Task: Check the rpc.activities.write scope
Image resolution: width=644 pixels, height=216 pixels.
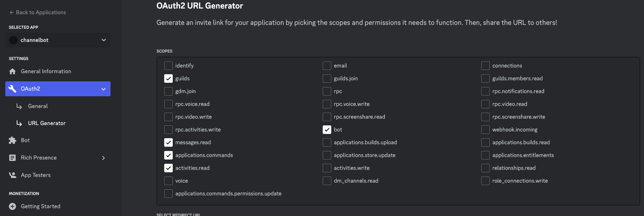Action: click(x=168, y=130)
